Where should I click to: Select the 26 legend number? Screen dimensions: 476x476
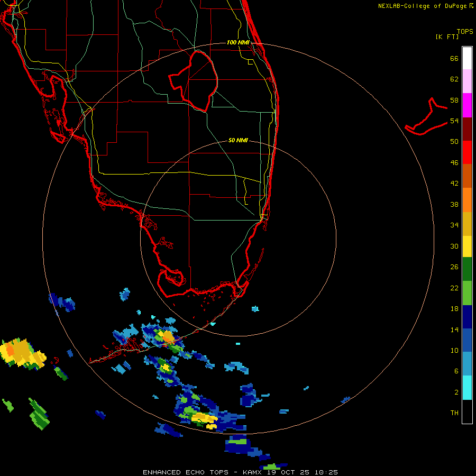[454, 267]
